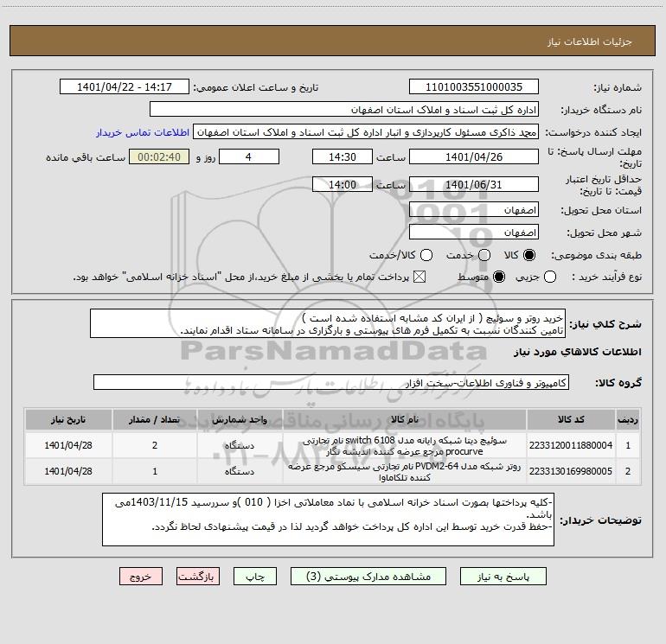Screen dimensions: 666x644
Task: Click the توضیحات خریدار notes box
Action: [x=328, y=520]
